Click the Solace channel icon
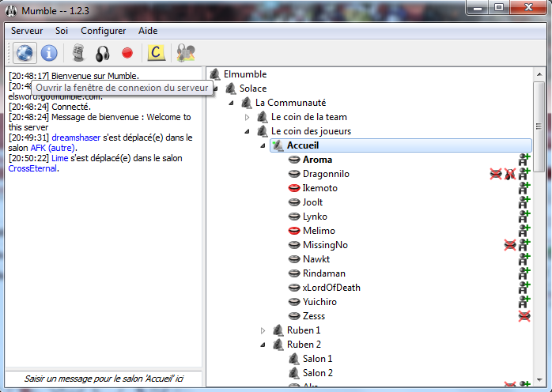Screen dimensions: 552x392 pos(231,89)
